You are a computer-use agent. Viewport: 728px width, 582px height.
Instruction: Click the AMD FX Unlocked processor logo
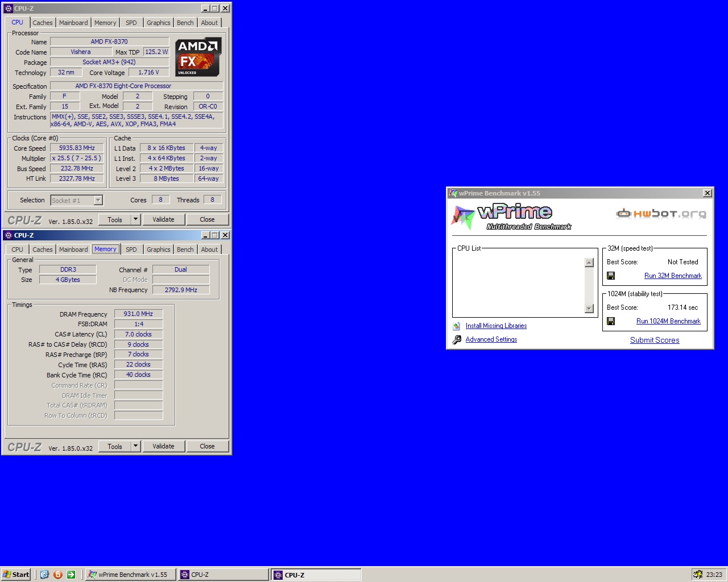pos(198,57)
